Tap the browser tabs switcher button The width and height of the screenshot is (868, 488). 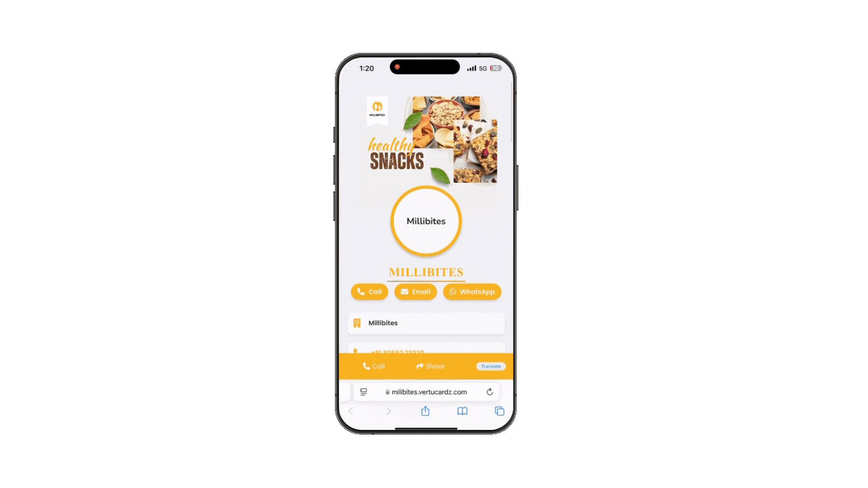pos(500,411)
